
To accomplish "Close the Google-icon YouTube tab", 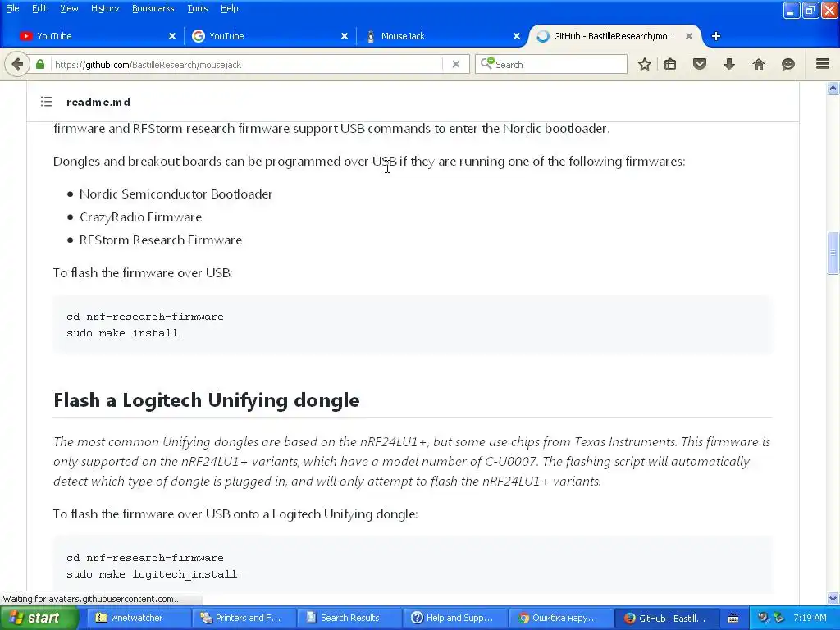I will pyautogui.click(x=345, y=36).
